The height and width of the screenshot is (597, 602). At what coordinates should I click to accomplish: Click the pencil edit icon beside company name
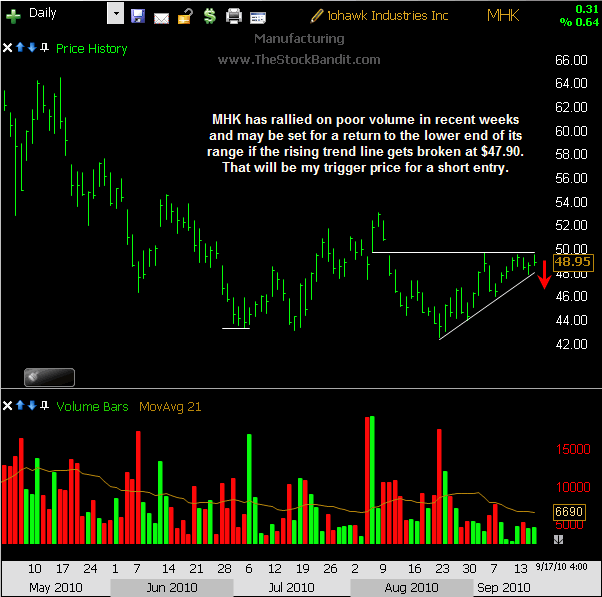(x=317, y=16)
